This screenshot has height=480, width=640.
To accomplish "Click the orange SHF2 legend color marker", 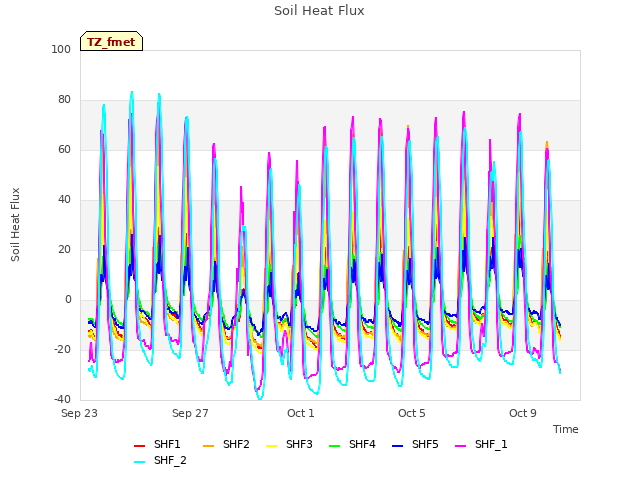I will [x=209, y=446].
